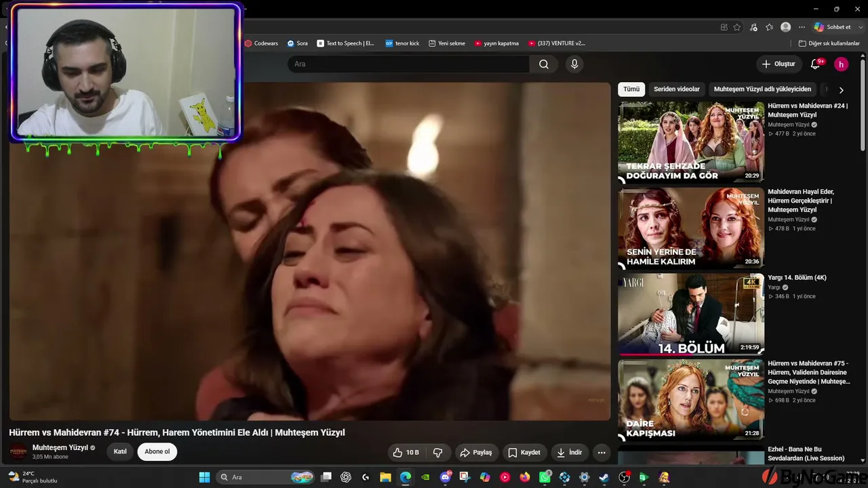The image size is (868, 488).
Task: Open the Edge favorites list icon
Action: point(769,27)
